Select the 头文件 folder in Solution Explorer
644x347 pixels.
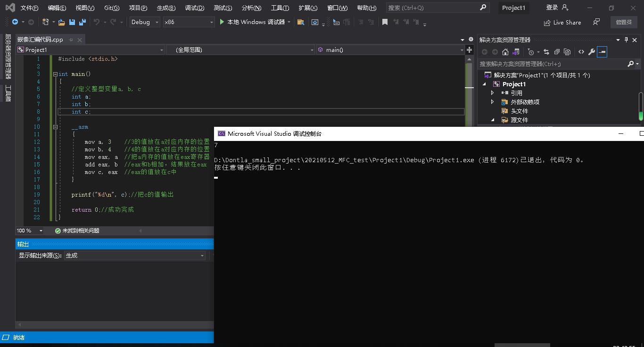click(520, 111)
